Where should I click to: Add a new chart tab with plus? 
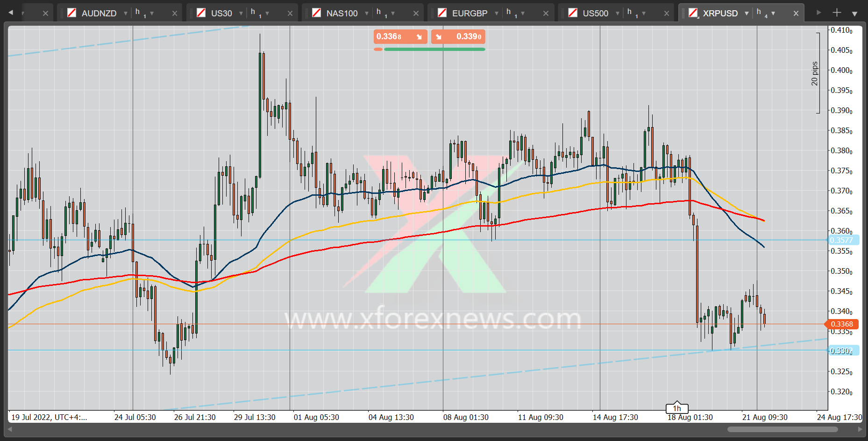coord(837,13)
